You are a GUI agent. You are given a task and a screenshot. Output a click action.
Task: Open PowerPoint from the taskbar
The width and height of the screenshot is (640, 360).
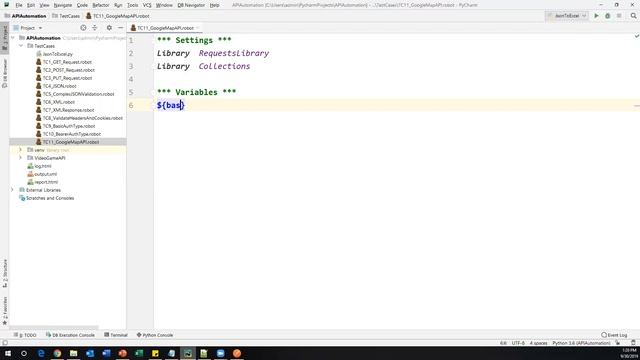[122, 353]
